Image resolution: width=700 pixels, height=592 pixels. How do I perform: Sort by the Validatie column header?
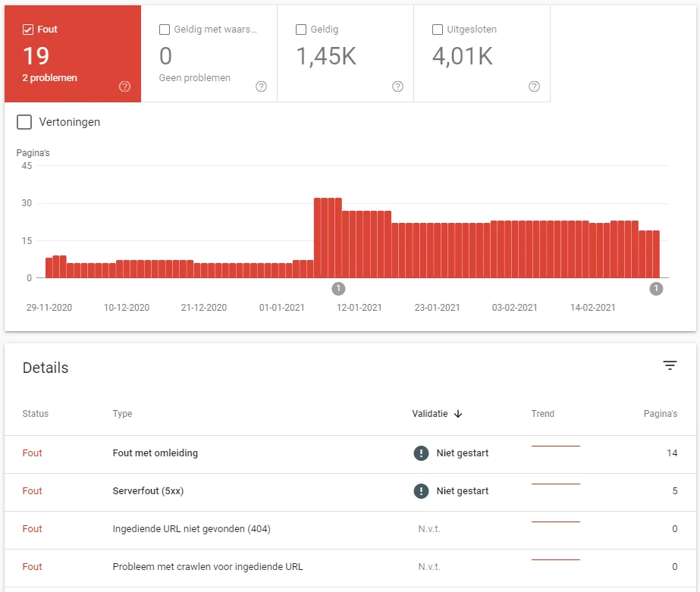click(429, 414)
